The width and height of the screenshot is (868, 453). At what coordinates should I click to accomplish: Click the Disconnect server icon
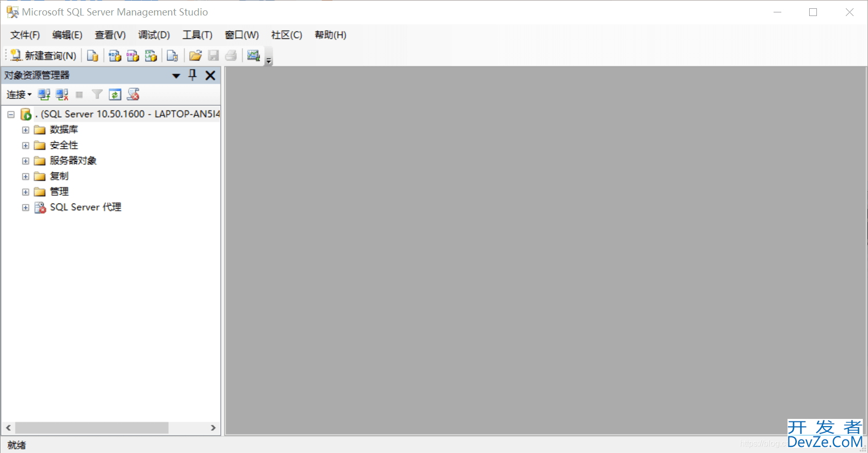(x=62, y=95)
